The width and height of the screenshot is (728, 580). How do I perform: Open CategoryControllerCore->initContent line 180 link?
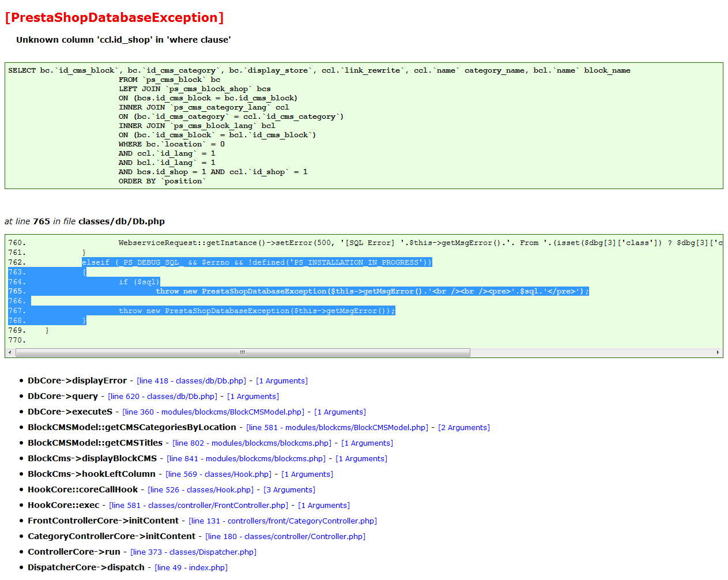[285, 537]
